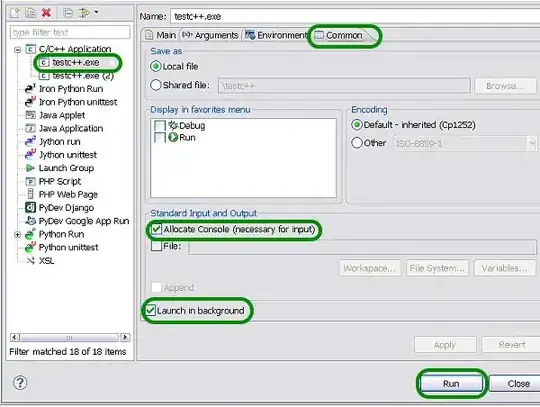Toggle the Append checkbox
This screenshot has height=407, width=540.
pyautogui.click(x=156, y=288)
